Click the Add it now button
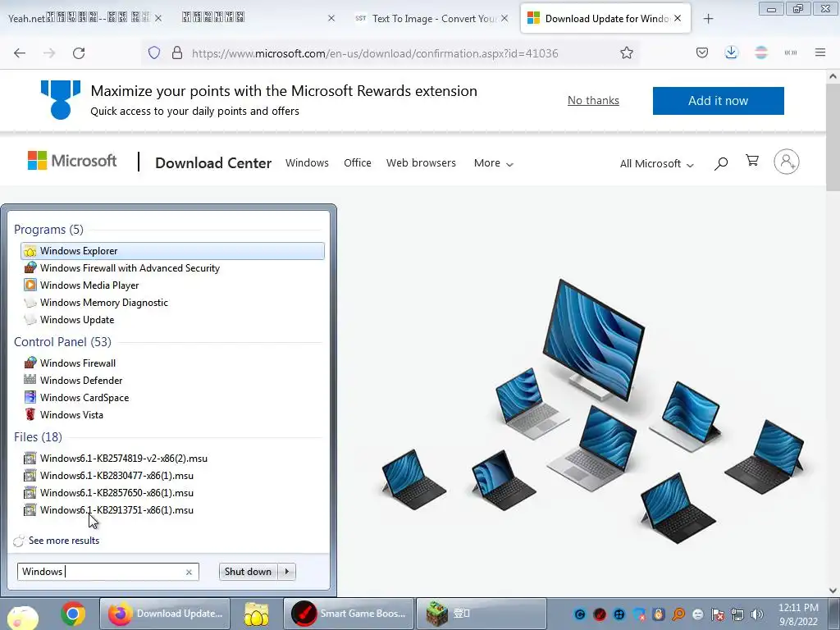This screenshot has width=840, height=630. (x=718, y=101)
